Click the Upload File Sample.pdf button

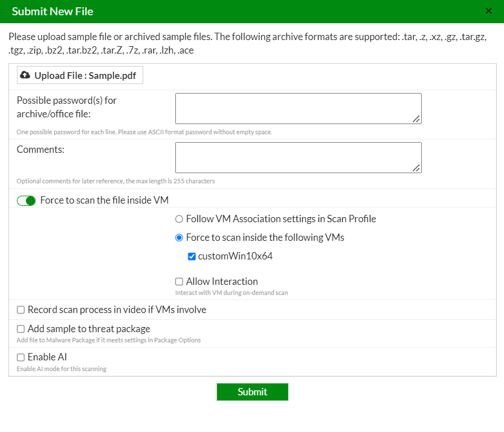click(x=80, y=76)
